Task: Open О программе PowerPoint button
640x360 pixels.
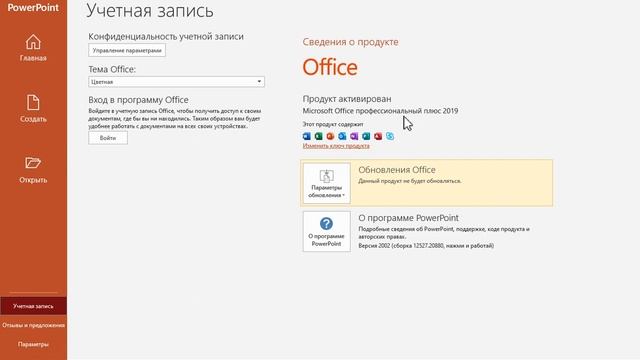Action: [x=327, y=231]
